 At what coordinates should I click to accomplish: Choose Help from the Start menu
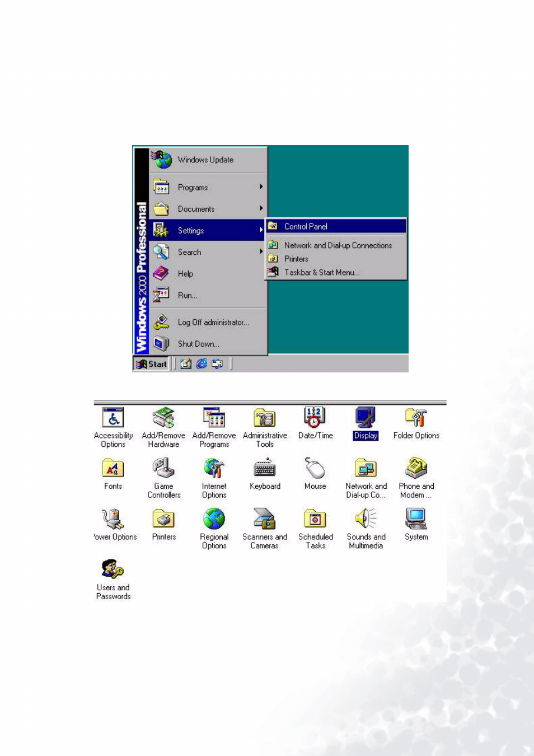(208, 274)
